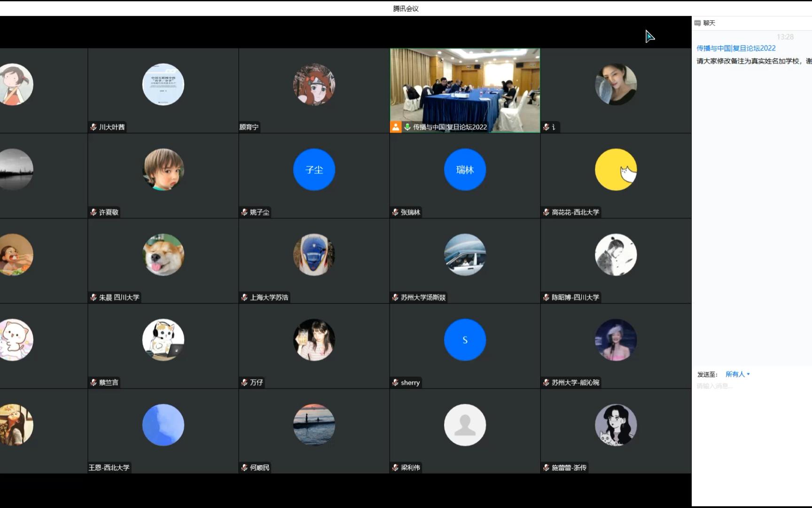The height and width of the screenshot is (508, 812).
Task: Click the muted mic icon beside 张瑞林
Action: (395, 212)
